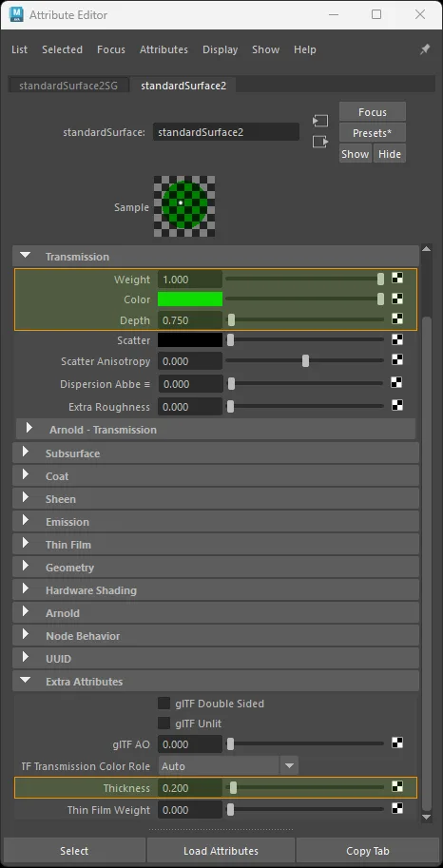
Task: Click map button next to Transmission Weight
Action: 397,278
